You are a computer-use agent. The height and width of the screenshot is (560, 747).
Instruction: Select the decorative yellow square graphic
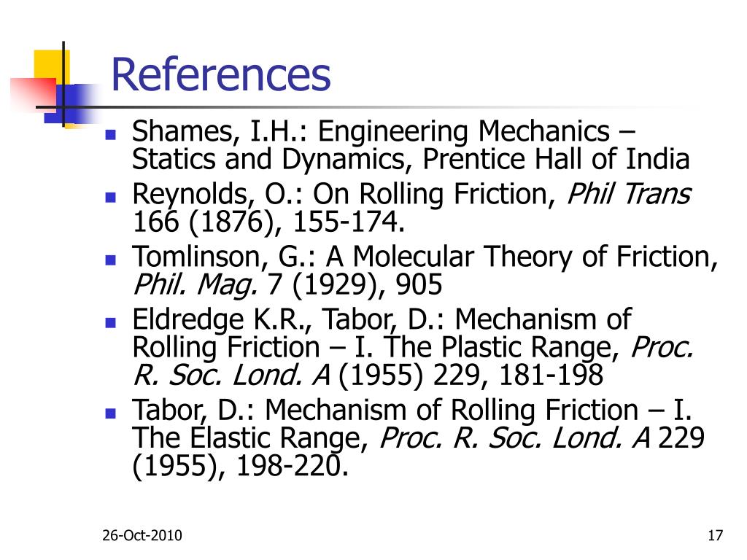[x=52, y=66]
